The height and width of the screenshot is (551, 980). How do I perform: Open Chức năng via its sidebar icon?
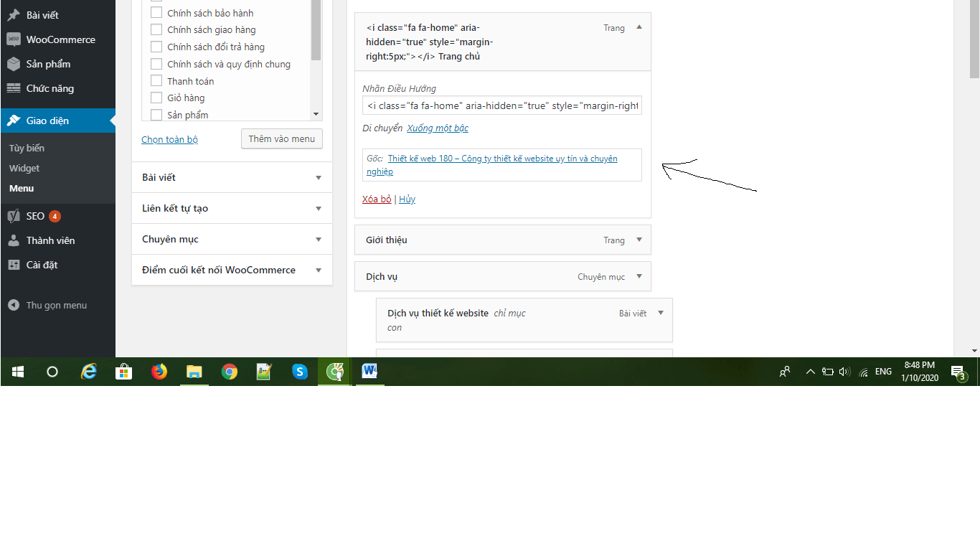coord(14,88)
